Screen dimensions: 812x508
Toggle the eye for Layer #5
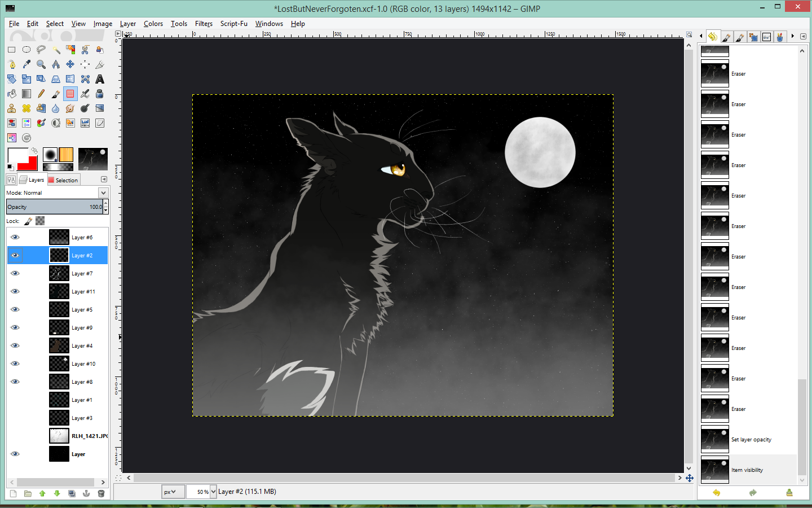pyautogui.click(x=15, y=310)
